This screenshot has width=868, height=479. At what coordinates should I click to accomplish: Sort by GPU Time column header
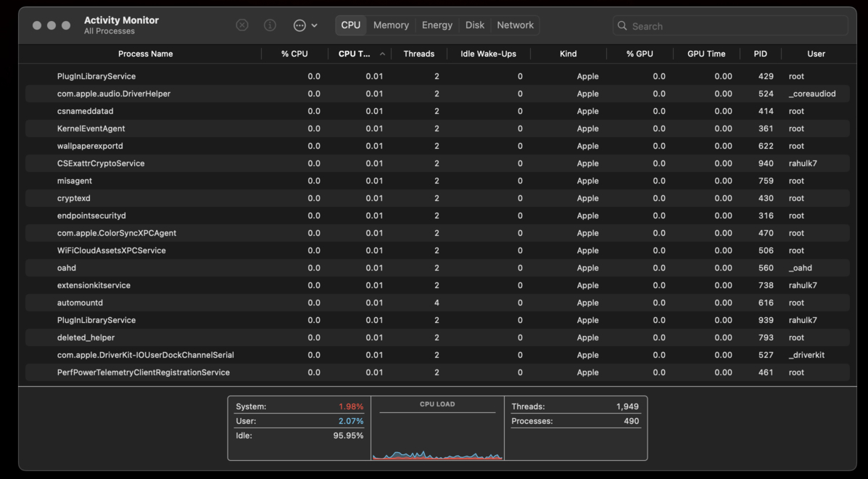pos(706,54)
